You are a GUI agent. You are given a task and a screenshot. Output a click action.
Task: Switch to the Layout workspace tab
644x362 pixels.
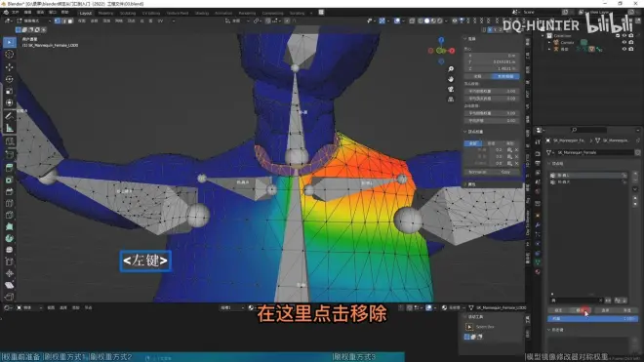[x=86, y=13]
